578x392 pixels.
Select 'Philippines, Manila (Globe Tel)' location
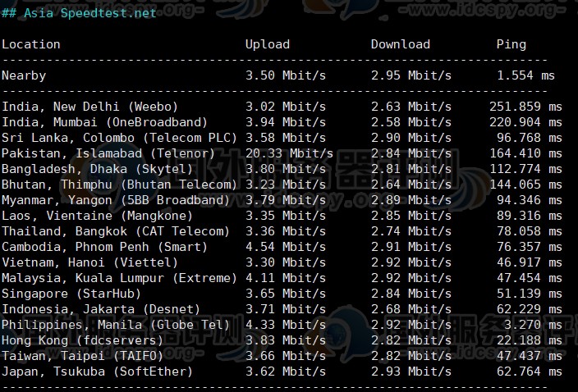[116, 325]
